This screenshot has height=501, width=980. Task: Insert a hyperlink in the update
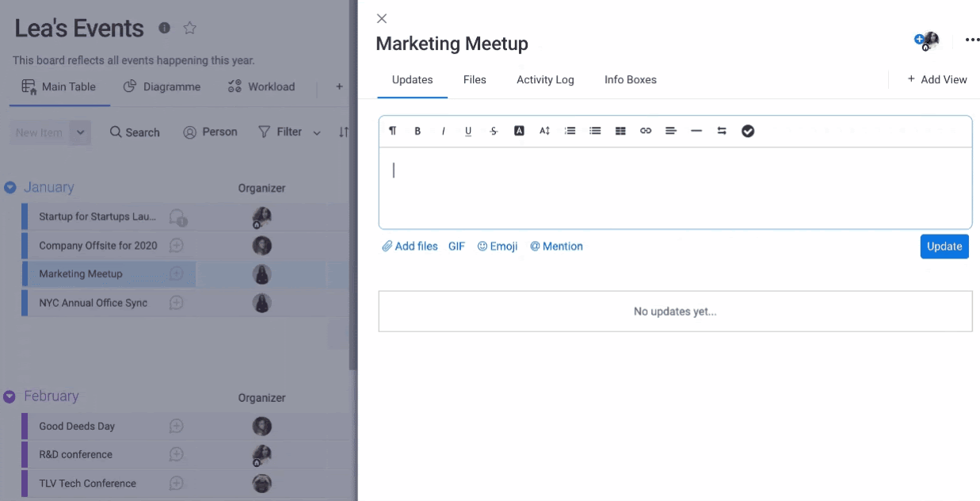[646, 132]
